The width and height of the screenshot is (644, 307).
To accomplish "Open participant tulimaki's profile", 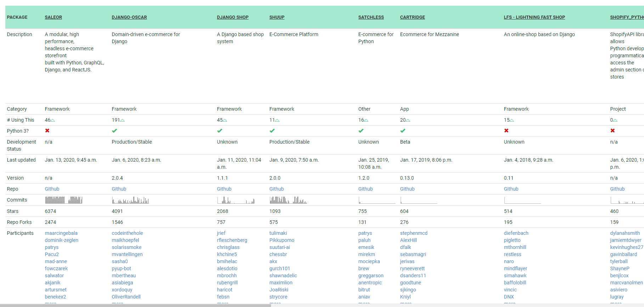I will pos(278,233).
